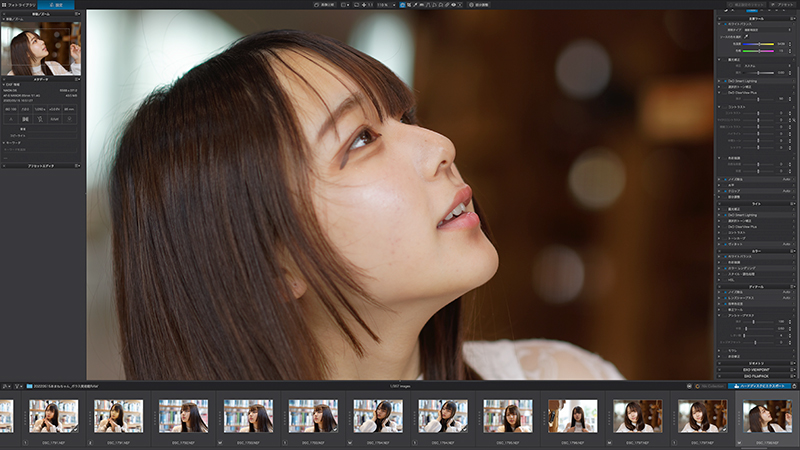Activate the Repair tool in top toolbar
Viewport: 800px width, 450px height.
(447, 5)
